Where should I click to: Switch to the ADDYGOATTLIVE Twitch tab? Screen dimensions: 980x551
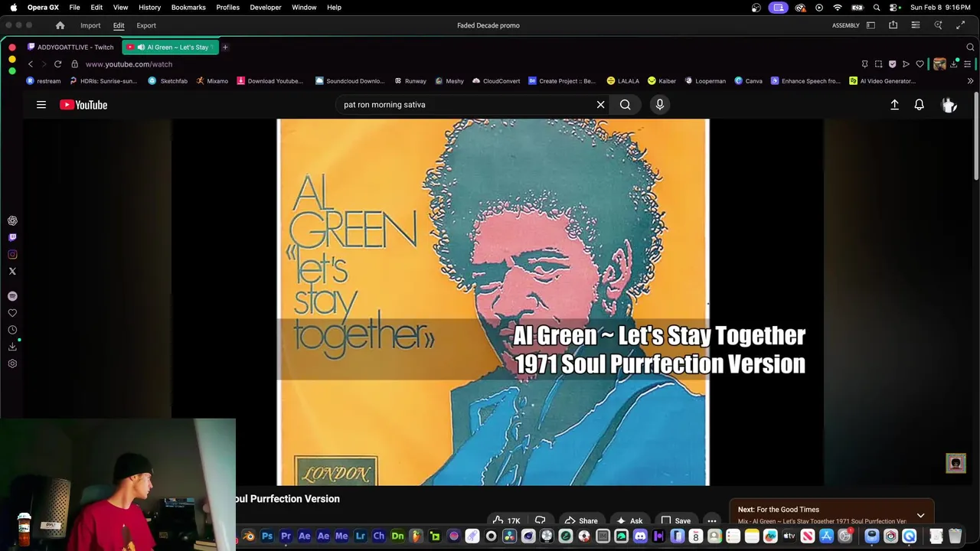[70, 47]
